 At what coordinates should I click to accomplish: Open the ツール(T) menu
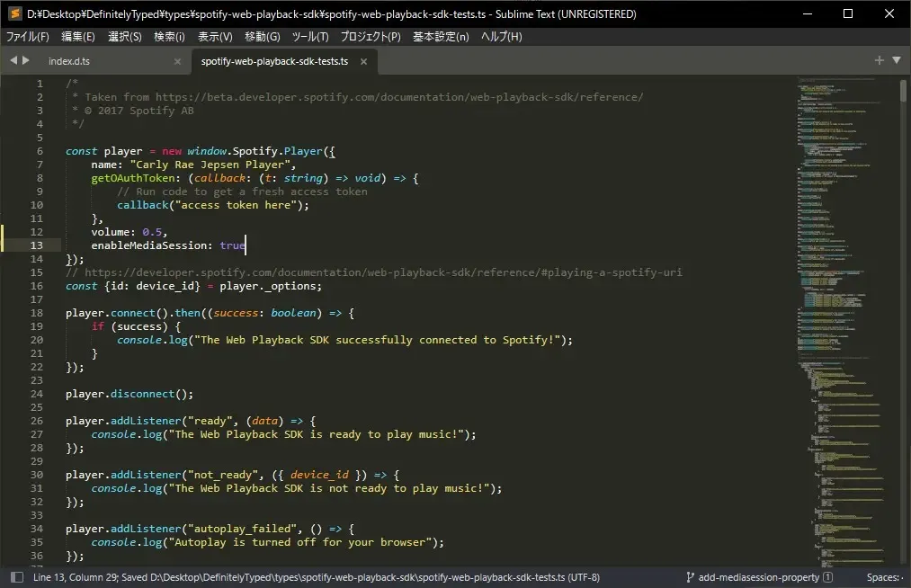310,37
